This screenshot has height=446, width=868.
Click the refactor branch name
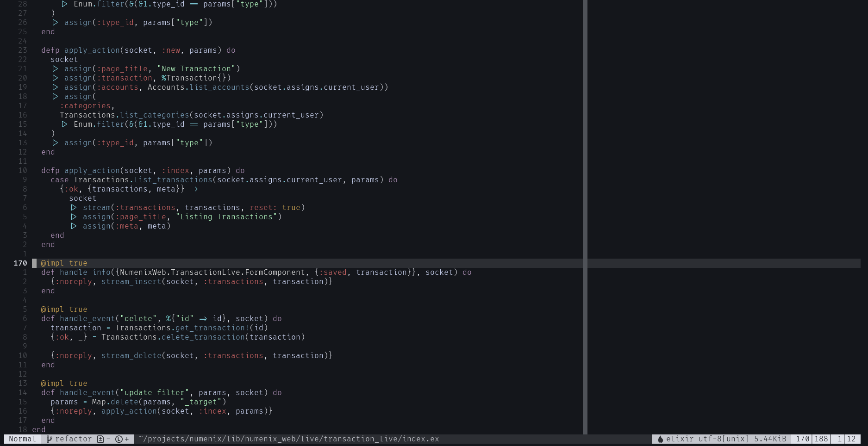[73, 439]
